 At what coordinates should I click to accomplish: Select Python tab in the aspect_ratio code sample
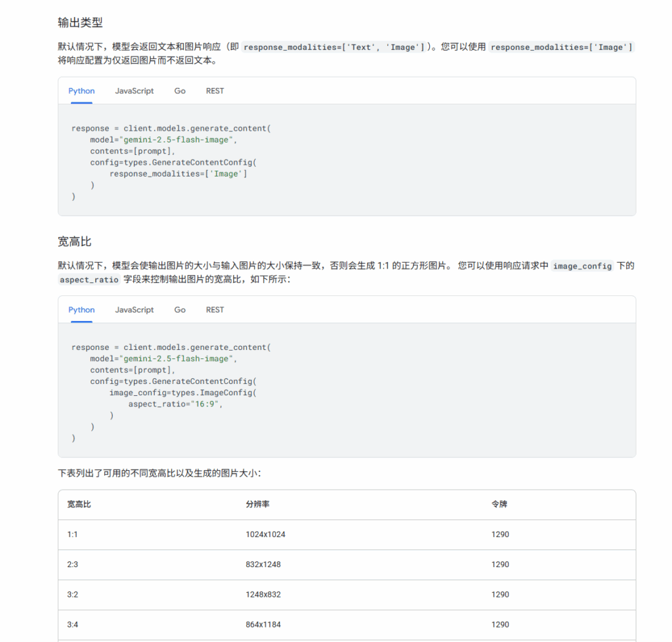coord(81,310)
